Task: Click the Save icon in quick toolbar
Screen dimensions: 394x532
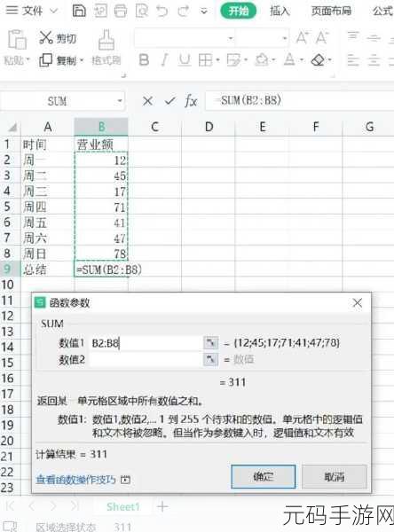Action: click(x=79, y=11)
